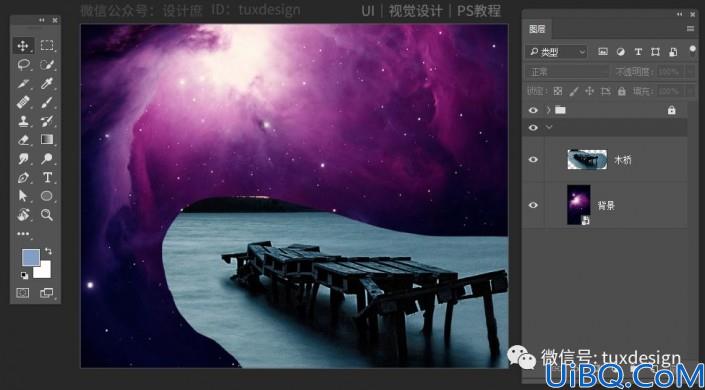Open the Edit Toolbar three-dots menu
This screenshot has width=705, height=390.
23,233
